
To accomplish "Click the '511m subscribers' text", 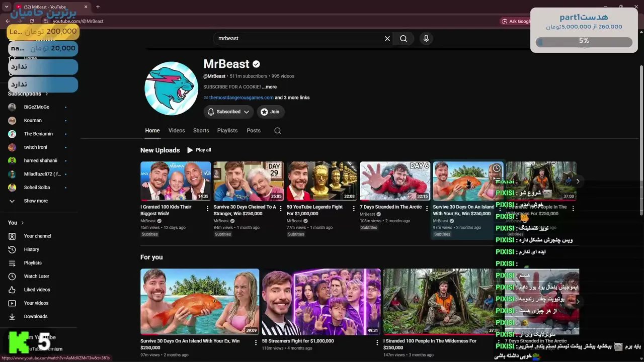I will 249,76.
